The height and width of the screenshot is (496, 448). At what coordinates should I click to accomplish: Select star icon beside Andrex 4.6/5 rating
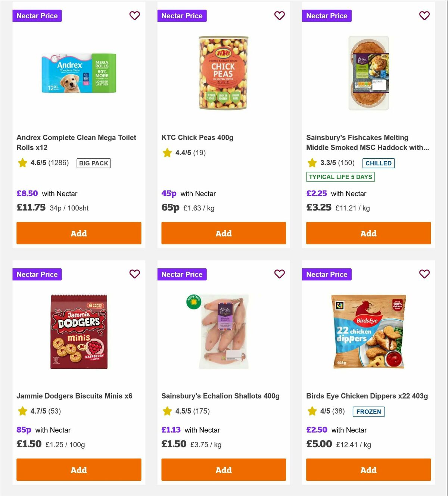coord(22,163)
